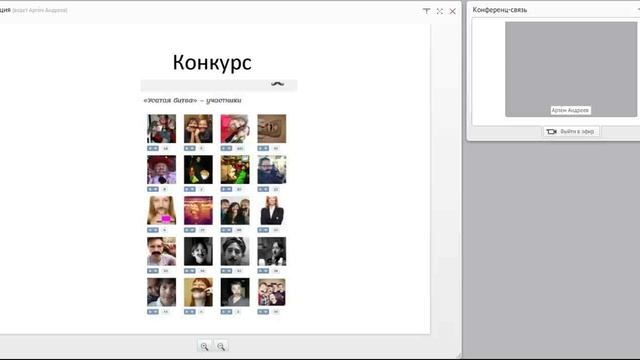Open the black-and-white woman in profile photo
The height and width of the screenshot is (360, 640).
coord(271,251)
